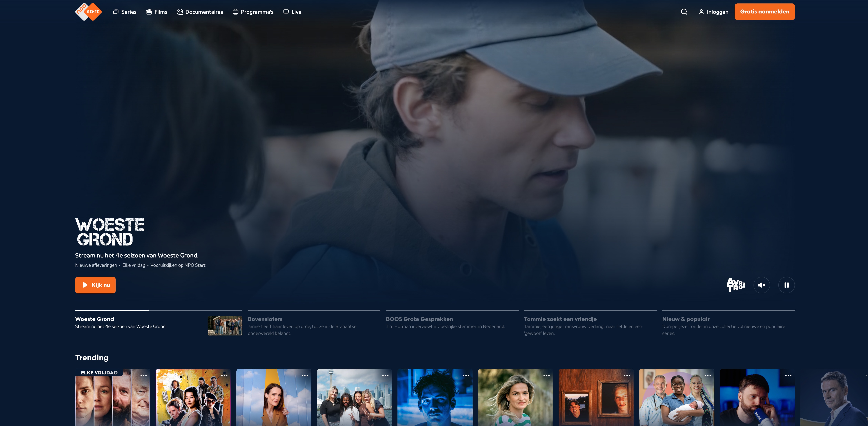
Task: Open options dots on city skyline group card
Action: point(386,375)
